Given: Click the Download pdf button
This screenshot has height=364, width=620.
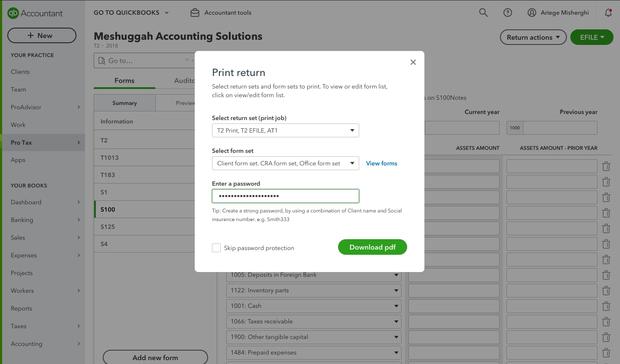Looking at the screenshot, I should coord(373,247).
